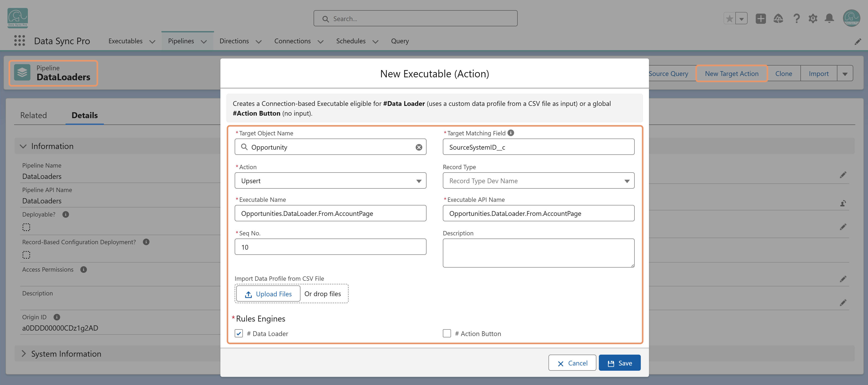Focus the global Search field

tap(415, 19)
